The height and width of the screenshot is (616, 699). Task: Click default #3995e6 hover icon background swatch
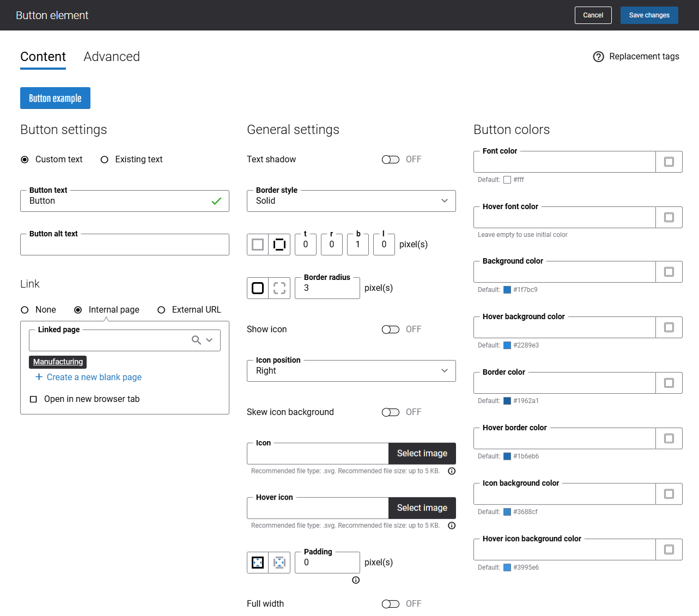coord(507,568)
